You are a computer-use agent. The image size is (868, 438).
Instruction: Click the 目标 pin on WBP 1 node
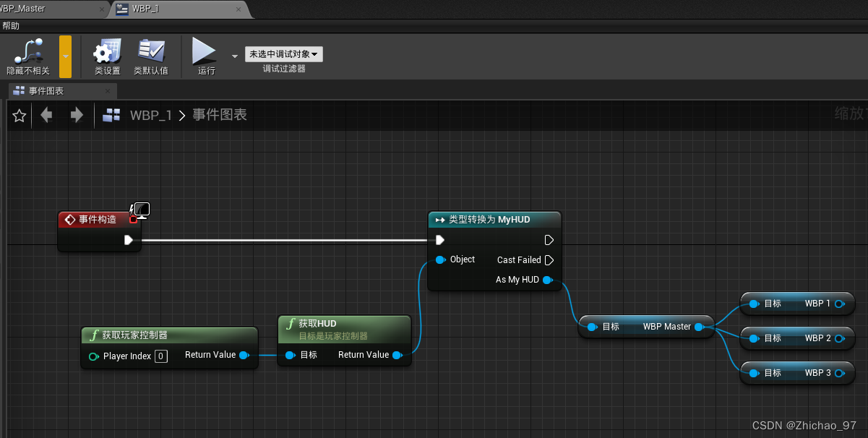754,304
